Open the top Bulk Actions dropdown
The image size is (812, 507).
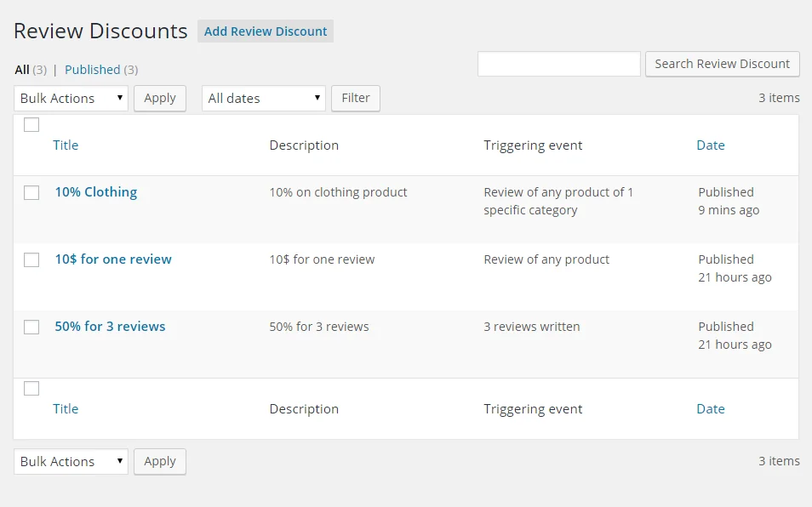point(71,98)
